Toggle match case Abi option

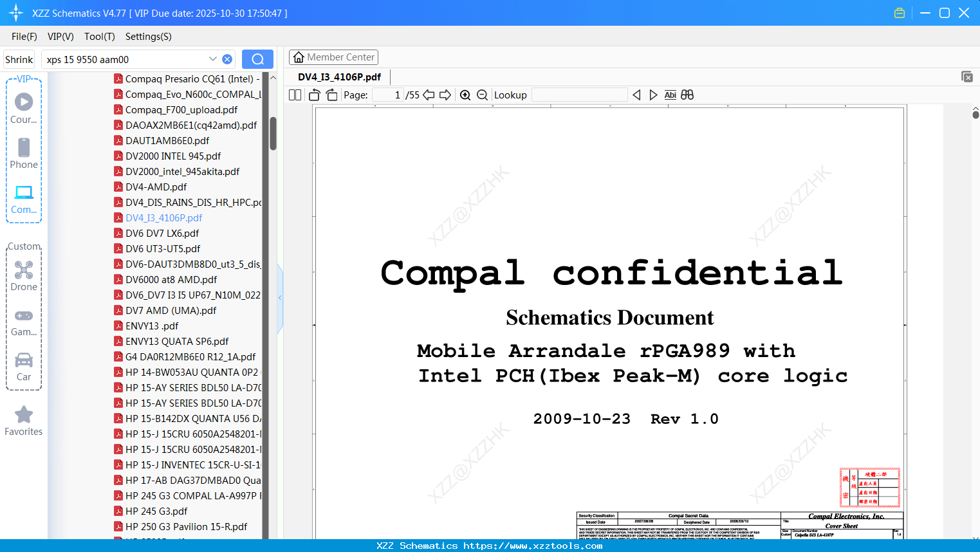(670, 95)
